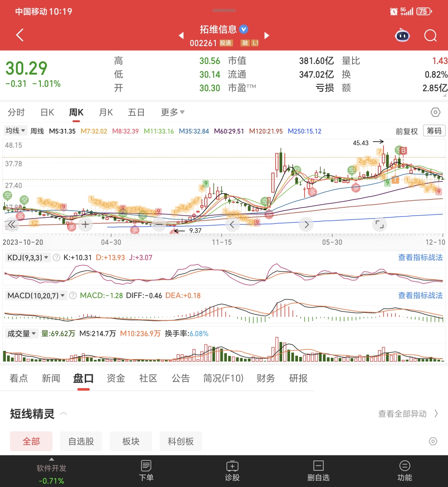Viewport: 448px width, 487px height.
Task: Tap the 诊股 diagnosis icon
Action: coord(232,465)
